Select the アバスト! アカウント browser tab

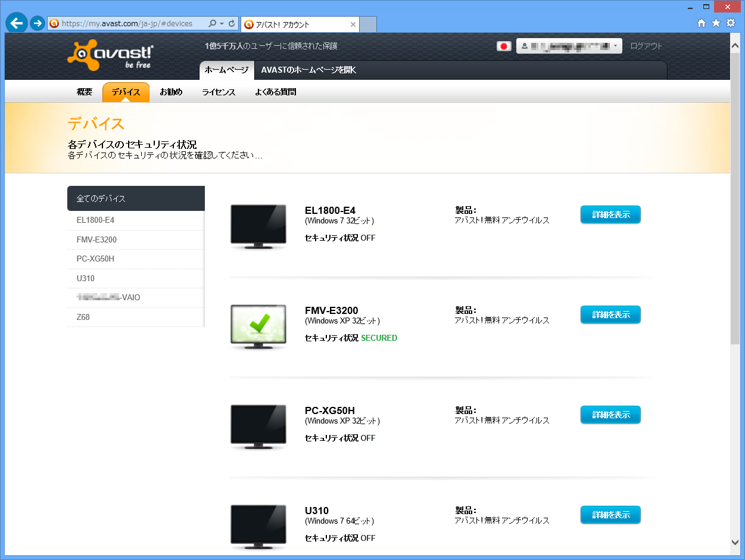[x=300, y=24]
